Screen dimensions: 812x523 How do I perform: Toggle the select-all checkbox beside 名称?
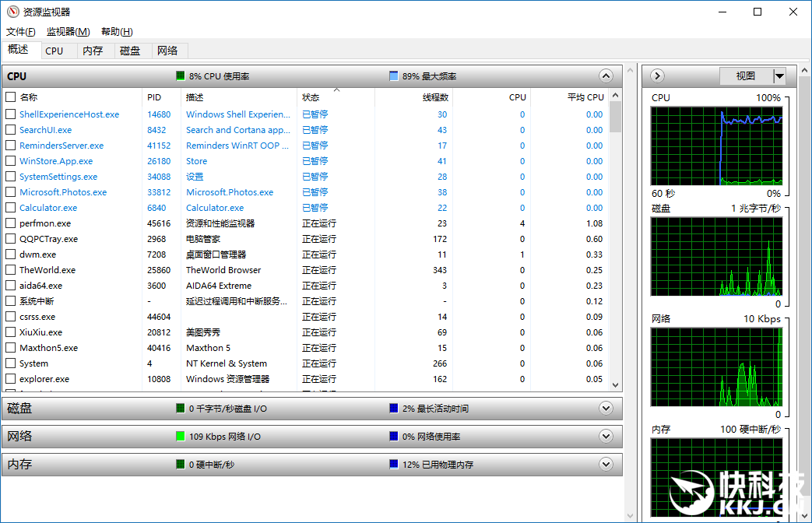click(x=11, y=97)
